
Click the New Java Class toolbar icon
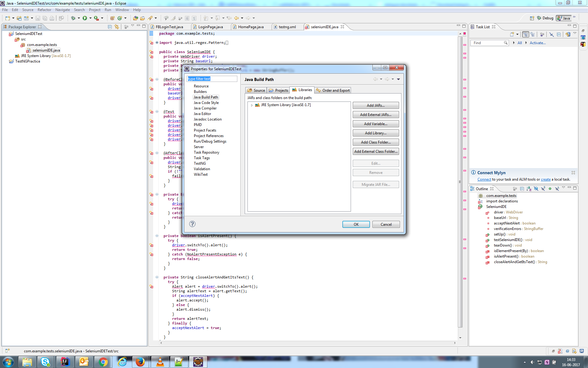pyautogui.click(x=120, y=18)
